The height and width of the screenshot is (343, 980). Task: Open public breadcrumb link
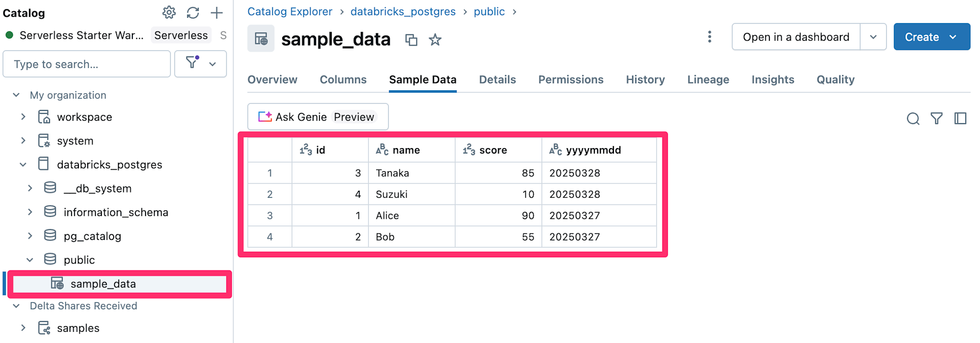pos(489,11)
